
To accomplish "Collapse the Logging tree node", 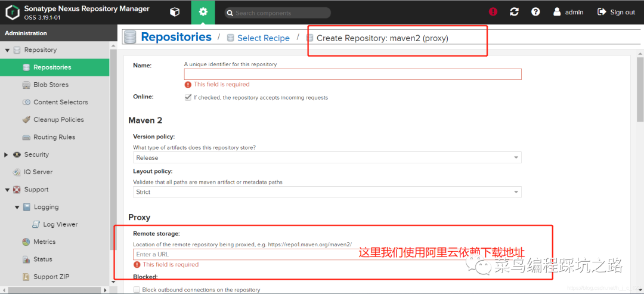I will (x=17, y=208).
